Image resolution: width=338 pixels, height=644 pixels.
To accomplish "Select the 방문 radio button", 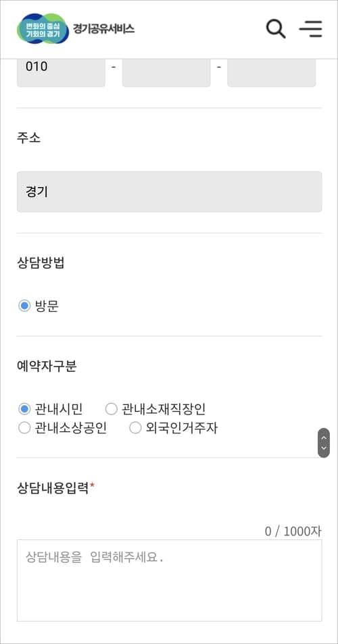I will pos(24,306).
